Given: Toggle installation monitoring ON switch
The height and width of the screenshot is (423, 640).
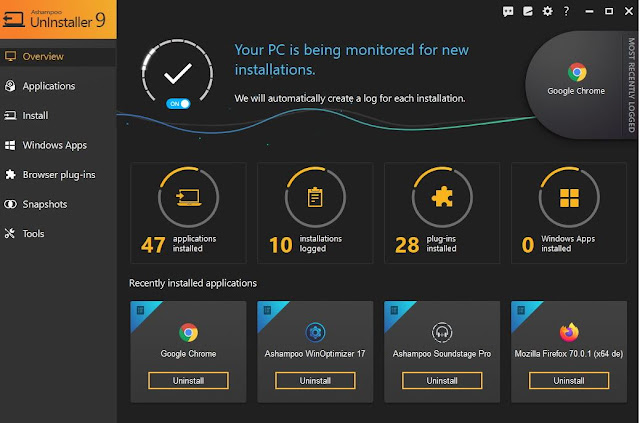Looking at the screenshot, I should click(x=178, y=104).
